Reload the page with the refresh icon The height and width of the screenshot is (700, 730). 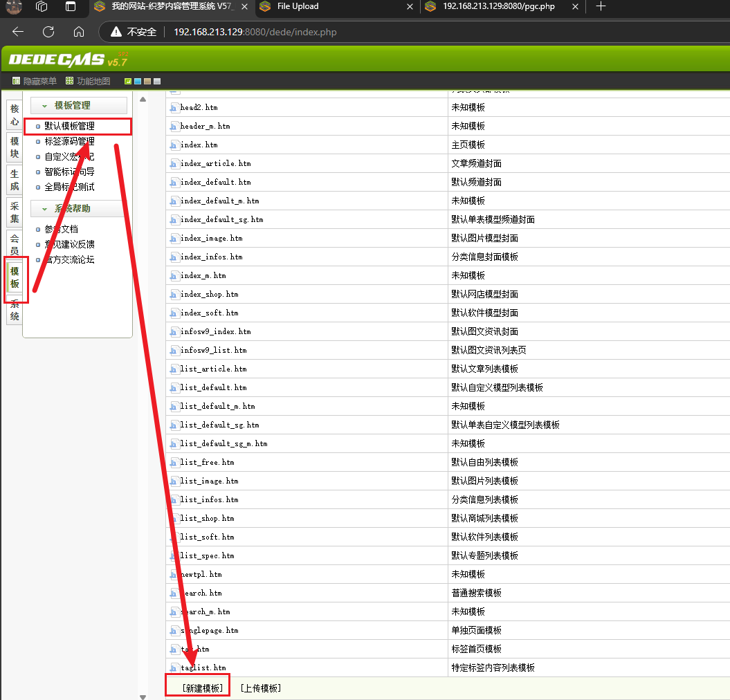[x=48, y=32]
